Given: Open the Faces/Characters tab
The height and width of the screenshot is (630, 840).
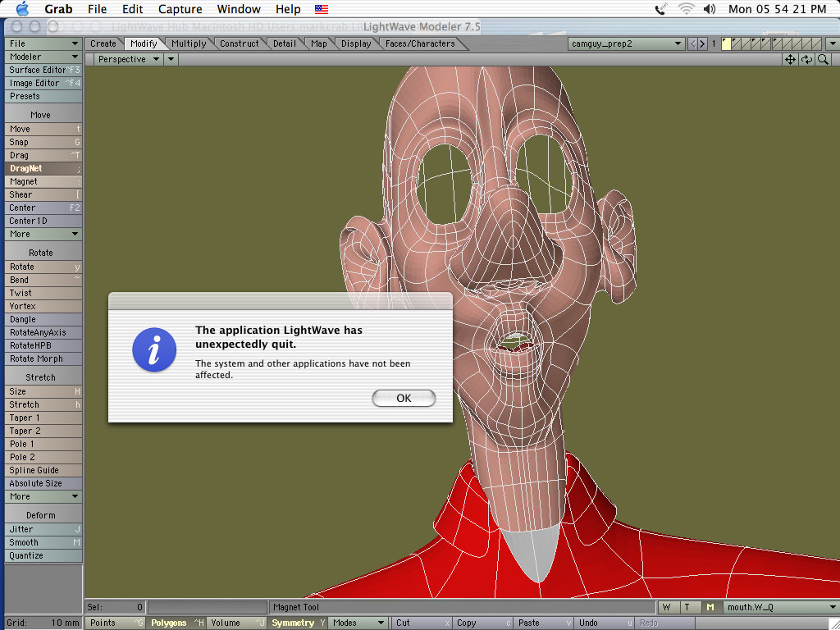Looking at the screenshot, I should pos(420,44).
